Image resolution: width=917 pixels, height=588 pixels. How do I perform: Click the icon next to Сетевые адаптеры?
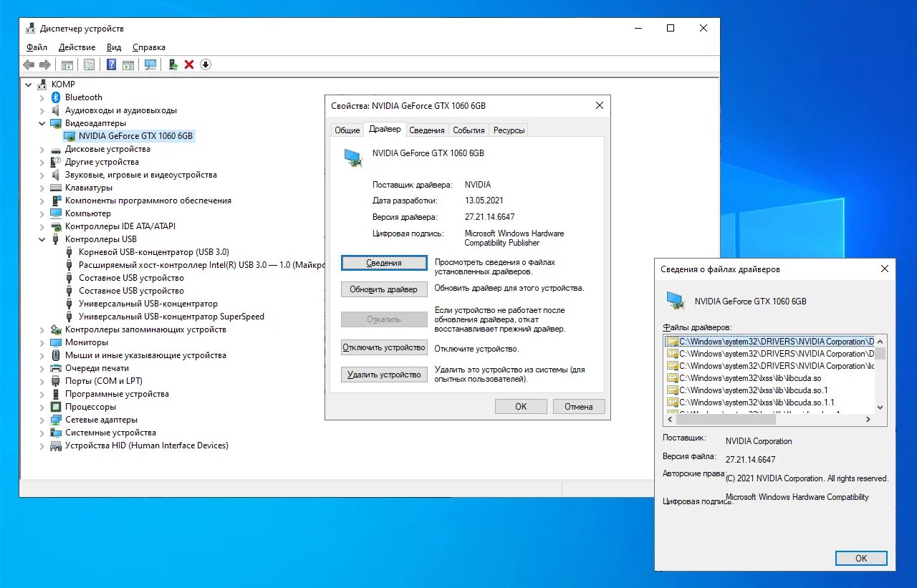[x=57, y=420]
